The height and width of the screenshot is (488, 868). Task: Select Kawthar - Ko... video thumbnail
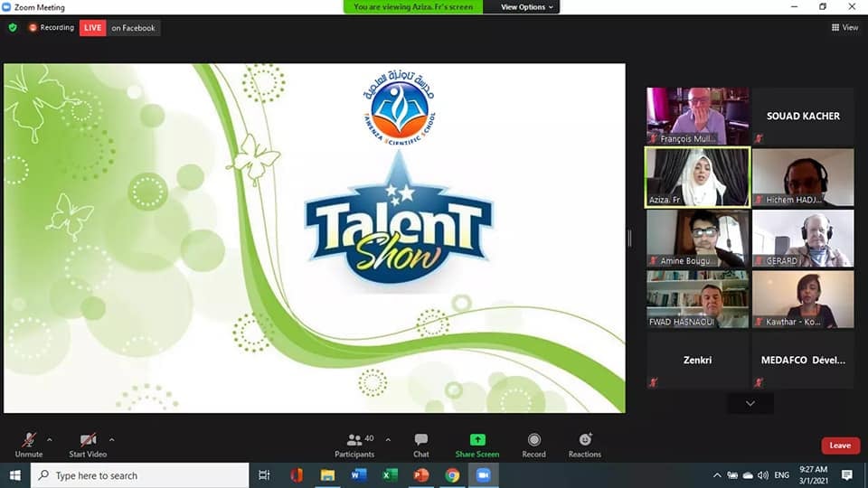803,299
